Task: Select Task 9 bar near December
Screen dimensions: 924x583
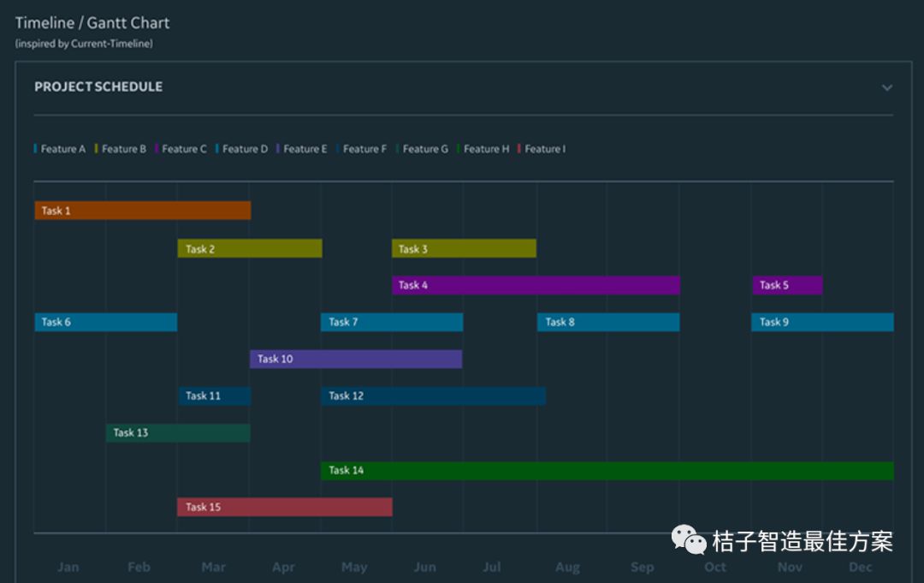Action: pos(822,322)
